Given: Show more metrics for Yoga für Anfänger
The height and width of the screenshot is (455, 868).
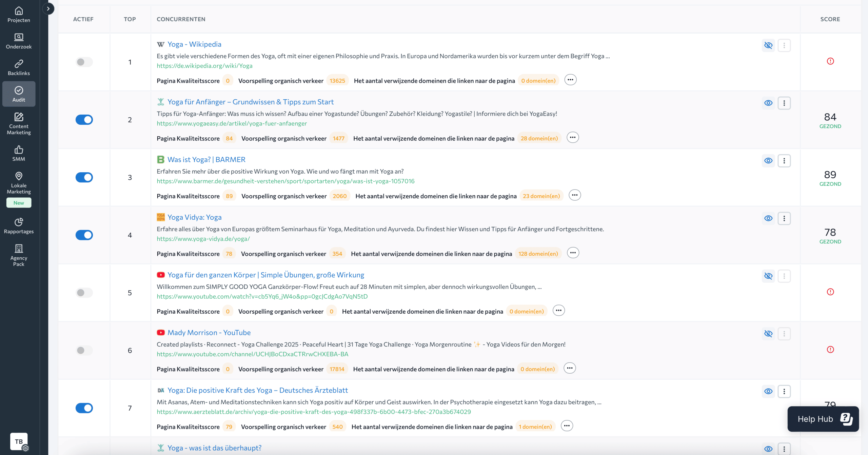Looking at the screenshot, I should coord(573,138).
